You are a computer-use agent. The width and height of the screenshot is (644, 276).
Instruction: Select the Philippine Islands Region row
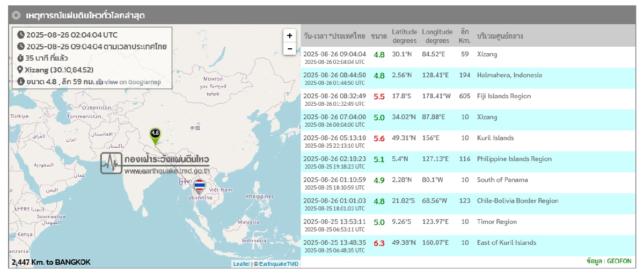click(468, 162)
